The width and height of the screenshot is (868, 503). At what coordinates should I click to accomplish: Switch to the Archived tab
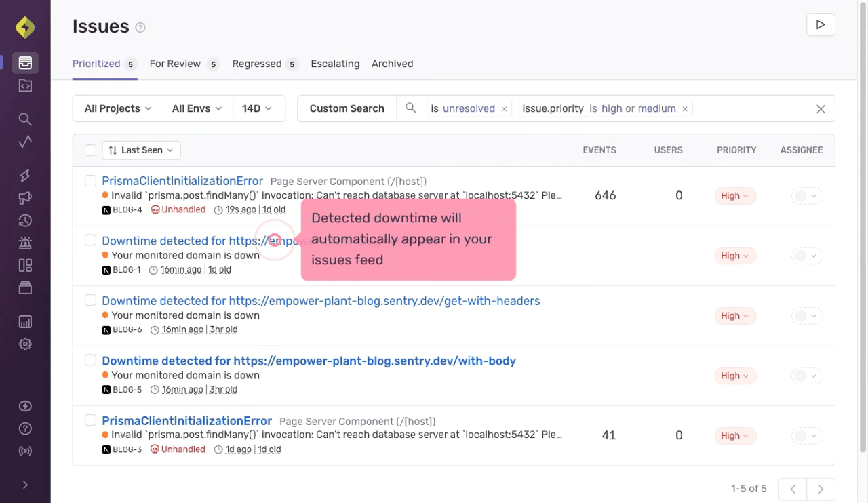click(x=392, y=64)
